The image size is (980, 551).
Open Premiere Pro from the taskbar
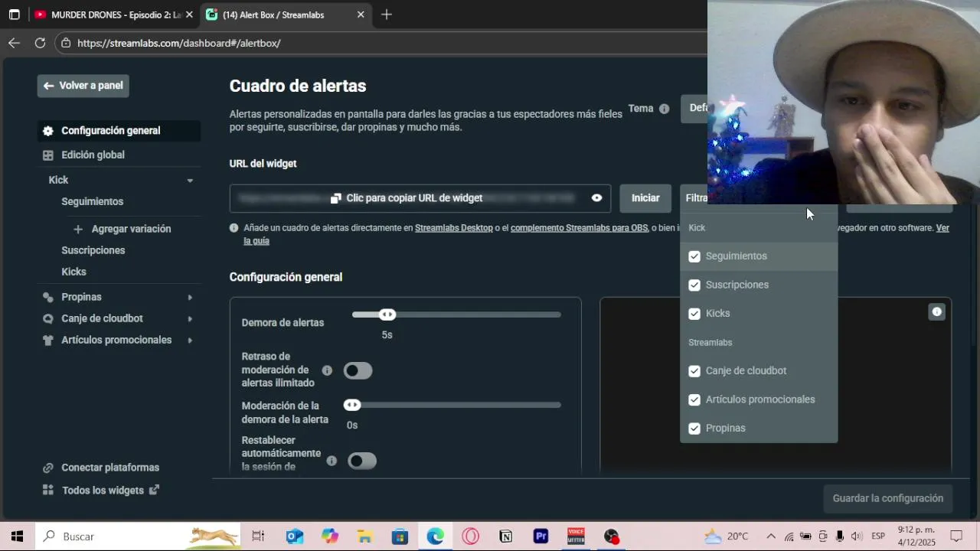[x=541, y=536]
